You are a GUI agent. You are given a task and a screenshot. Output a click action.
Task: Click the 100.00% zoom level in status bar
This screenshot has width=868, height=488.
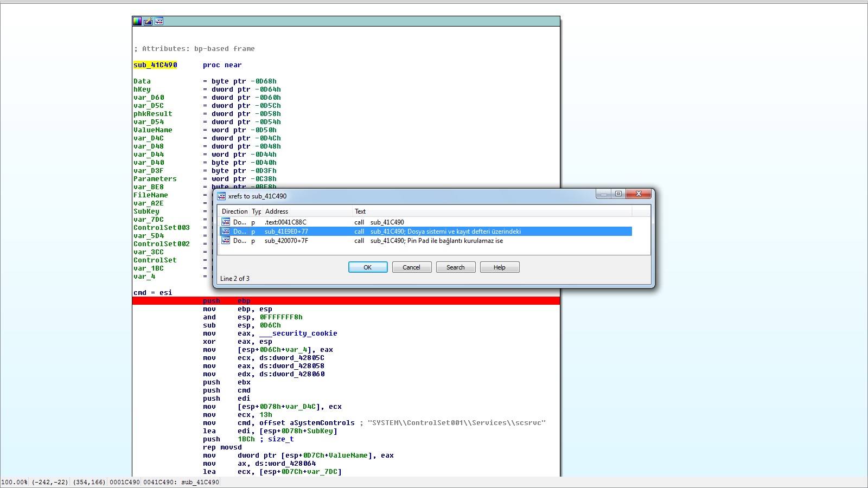[x=14, y=482]
